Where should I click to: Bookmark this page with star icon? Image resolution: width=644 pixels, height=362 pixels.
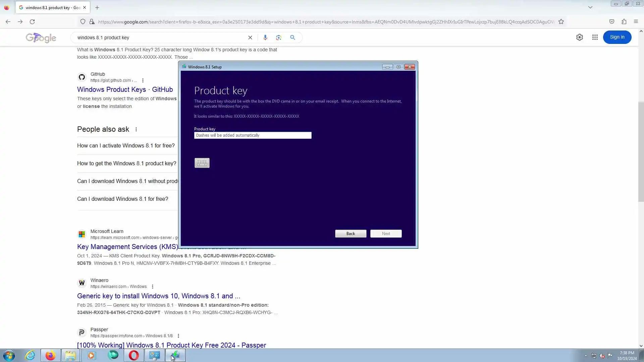point(561,22)
